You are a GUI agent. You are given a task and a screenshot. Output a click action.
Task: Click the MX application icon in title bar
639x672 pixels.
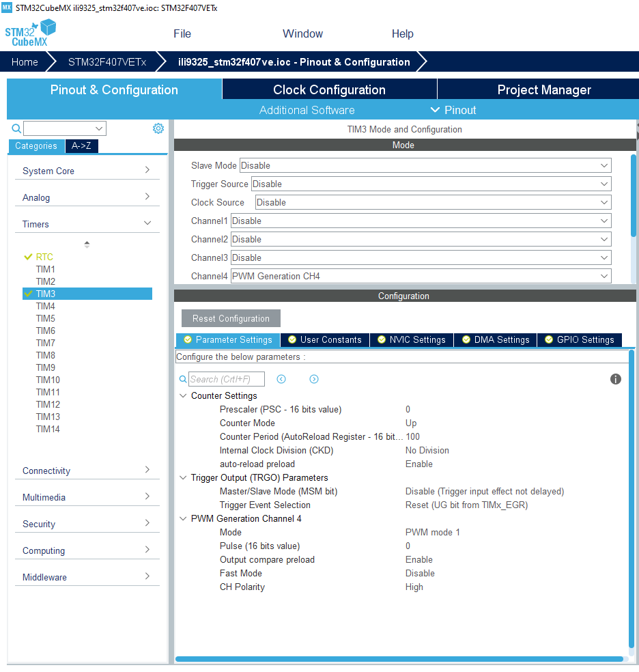click(x=6, y=8)
